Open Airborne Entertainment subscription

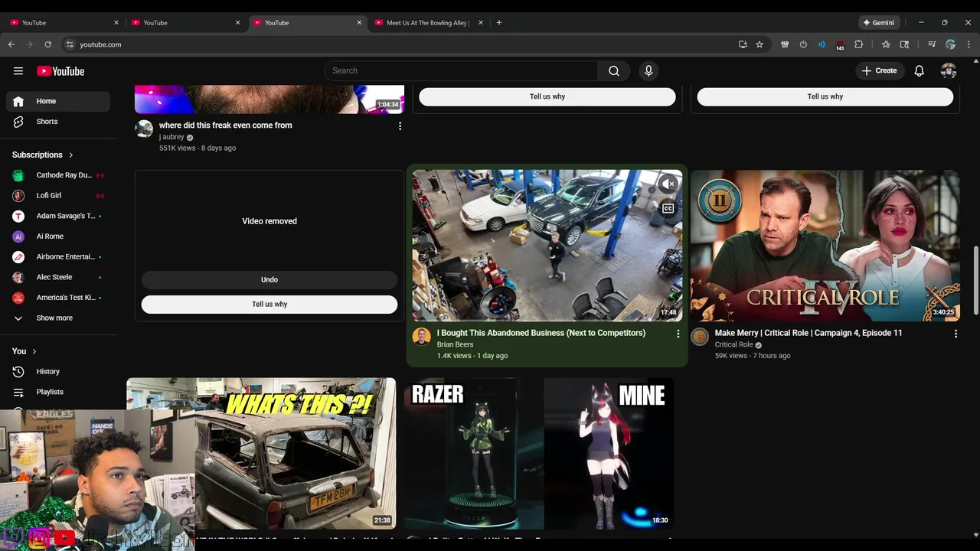coord(58,256)
